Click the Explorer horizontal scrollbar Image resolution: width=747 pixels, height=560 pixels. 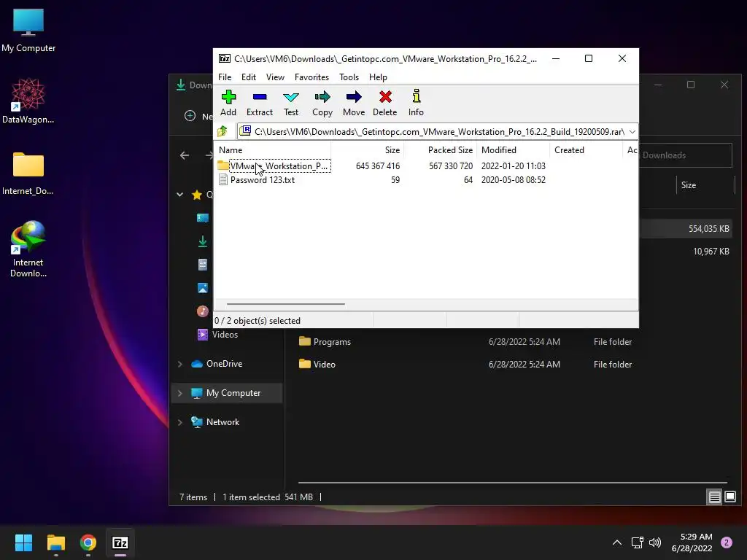512,483
